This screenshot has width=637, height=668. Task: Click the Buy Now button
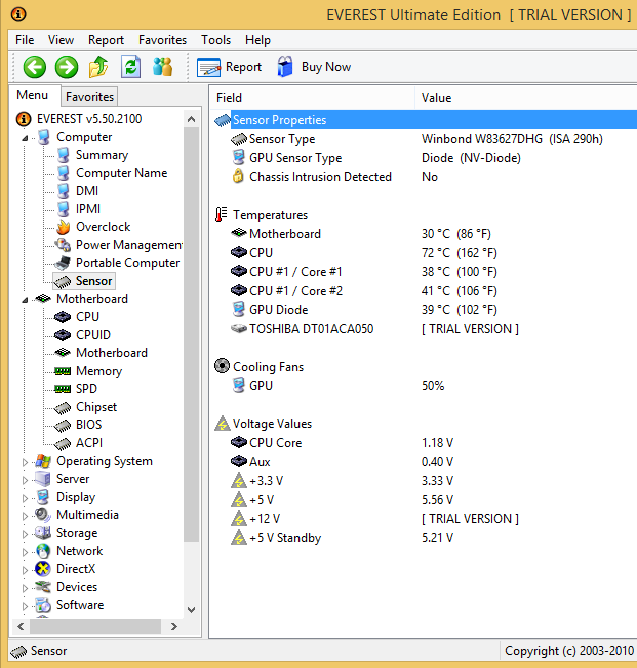tap(314, 67)
